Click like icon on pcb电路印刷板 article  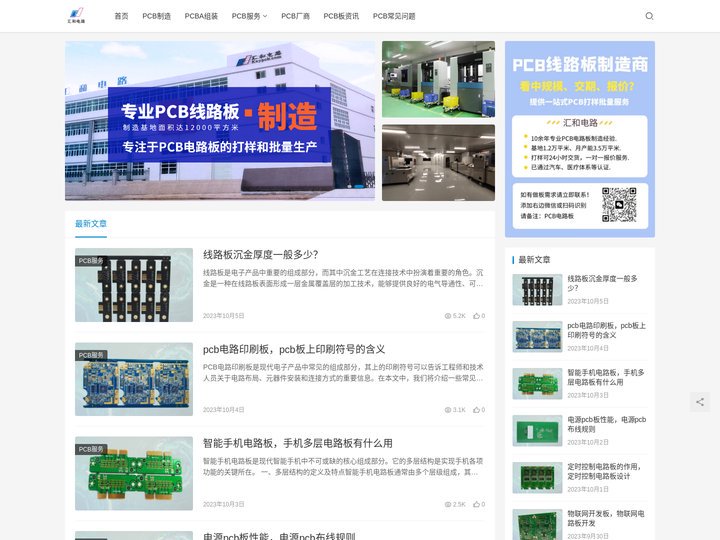pos(477,410)
